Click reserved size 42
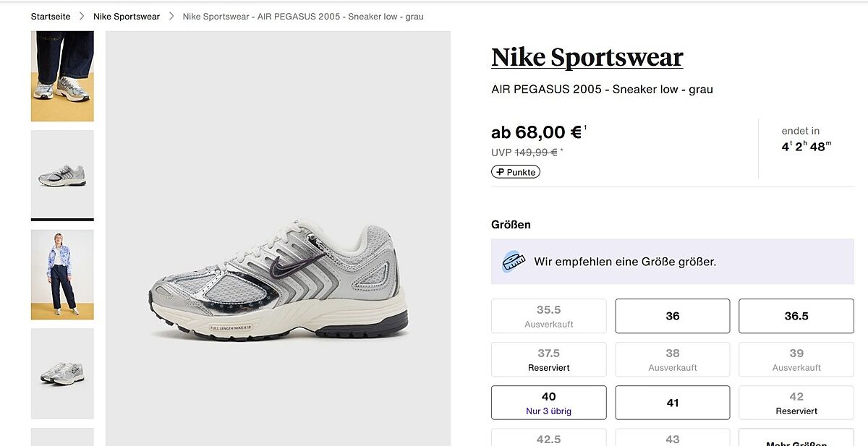 (796, 403)
